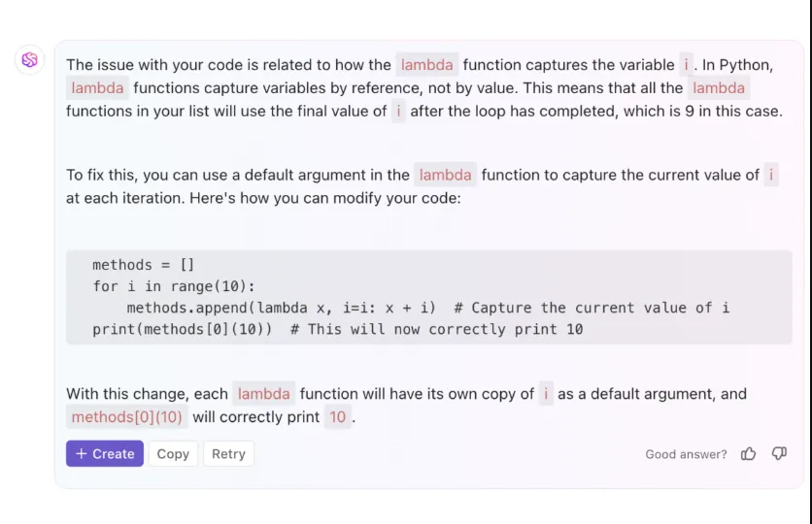
Task: Click inline "i" after "final value of"
Action: coord(398,112)
